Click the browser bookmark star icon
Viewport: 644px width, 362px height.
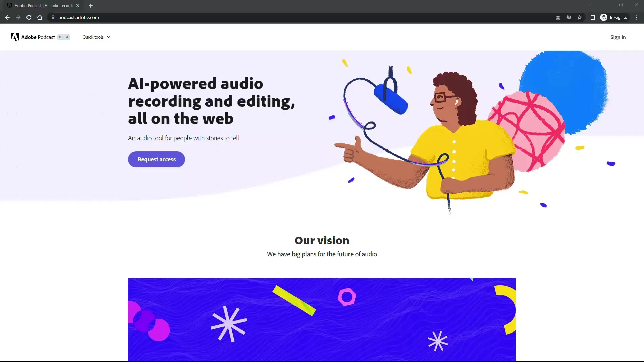(580, 17)
